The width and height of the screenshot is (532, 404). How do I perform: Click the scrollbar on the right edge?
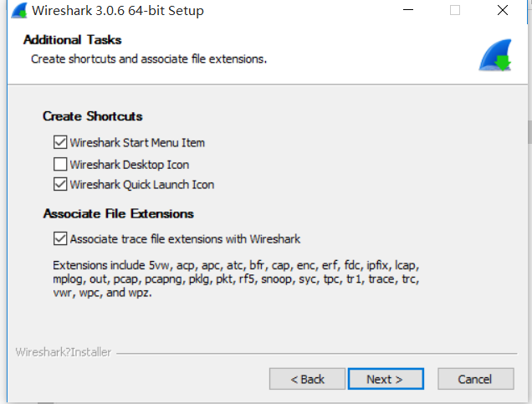[x=528, y=134]
